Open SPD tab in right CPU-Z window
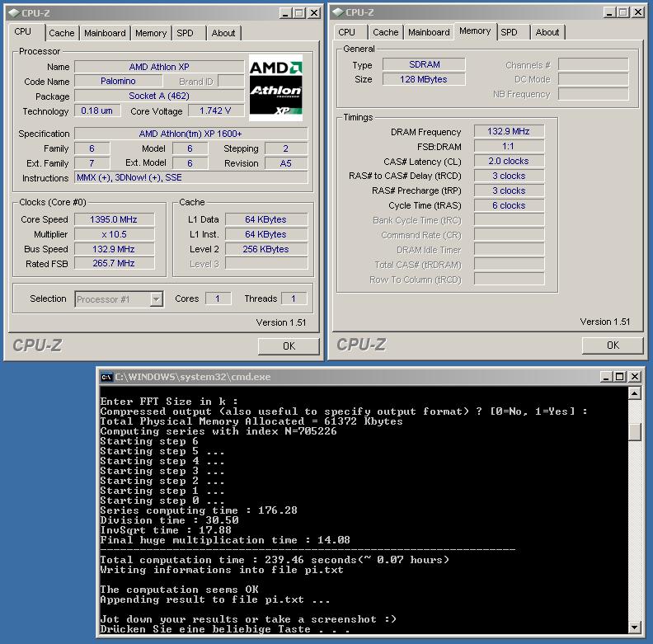This screenshot has width=653, height=644. [x=509, y=32]
